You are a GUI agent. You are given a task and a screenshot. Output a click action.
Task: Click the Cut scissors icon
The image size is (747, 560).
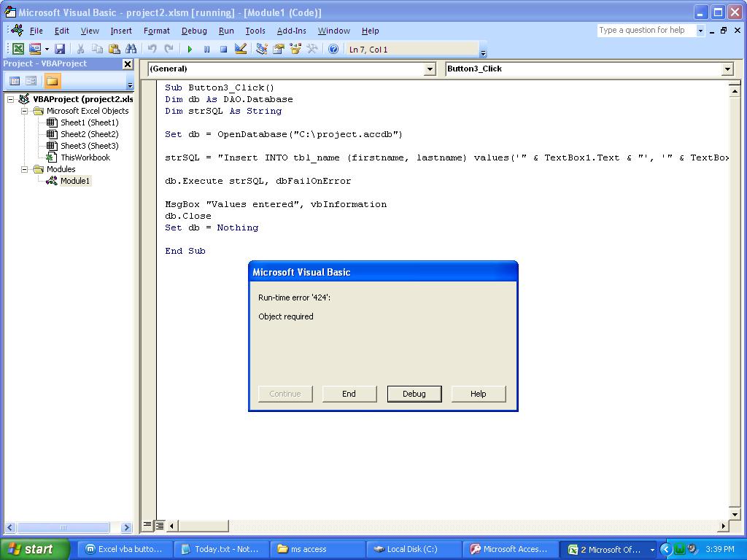(x=80, y=49)
